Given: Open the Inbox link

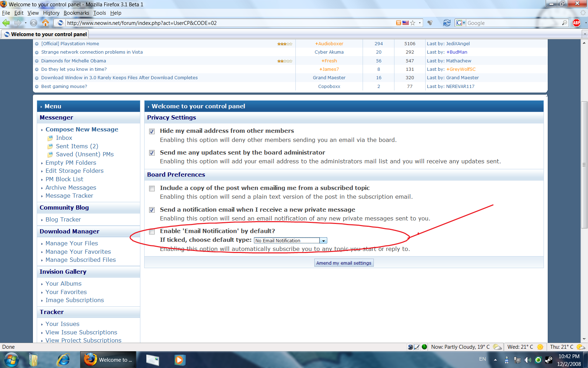Looking at the screenshot, I should 64,138.
